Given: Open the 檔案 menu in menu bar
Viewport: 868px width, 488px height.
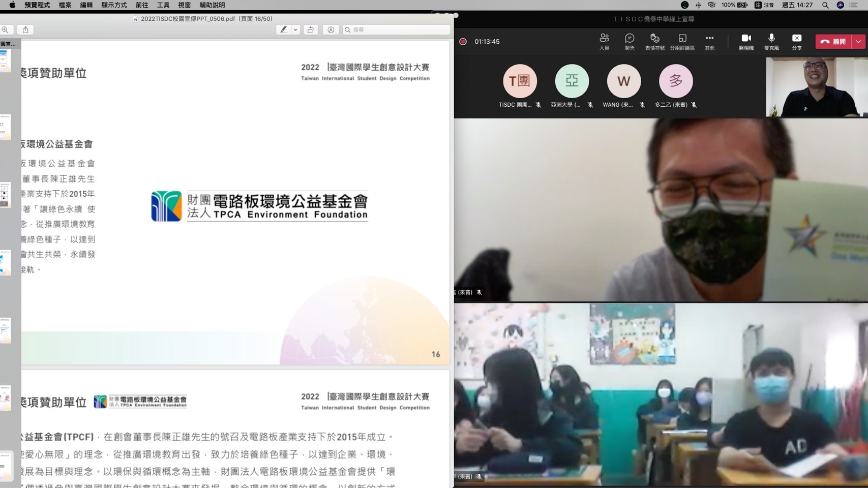Looking at the screenshot, I should (x=65, y=5).
